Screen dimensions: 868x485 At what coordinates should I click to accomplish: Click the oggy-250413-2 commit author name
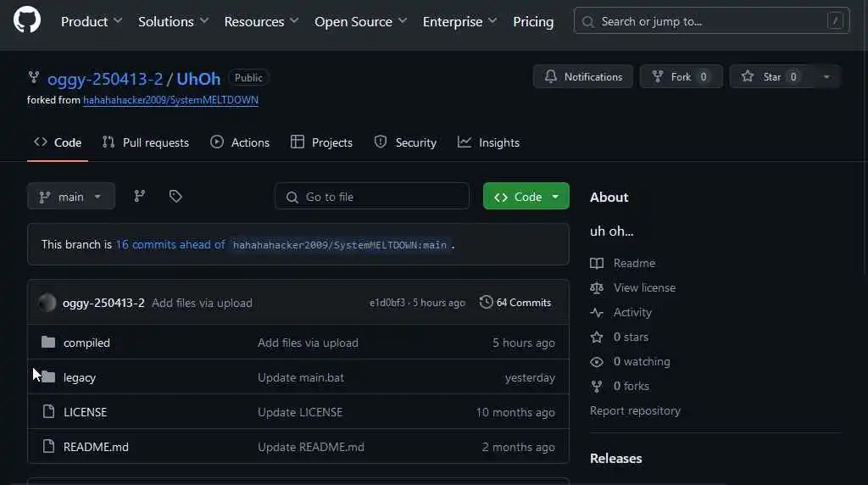pos(103,303)
